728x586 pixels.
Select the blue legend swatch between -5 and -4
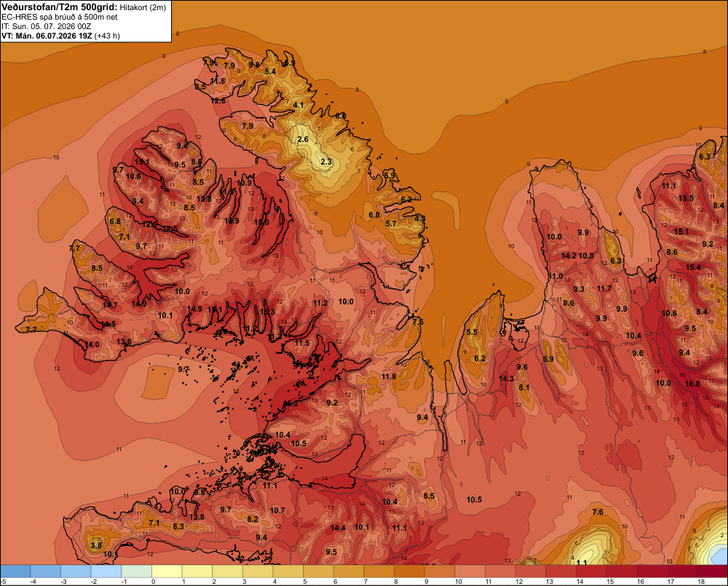click(x=15, y=571)
